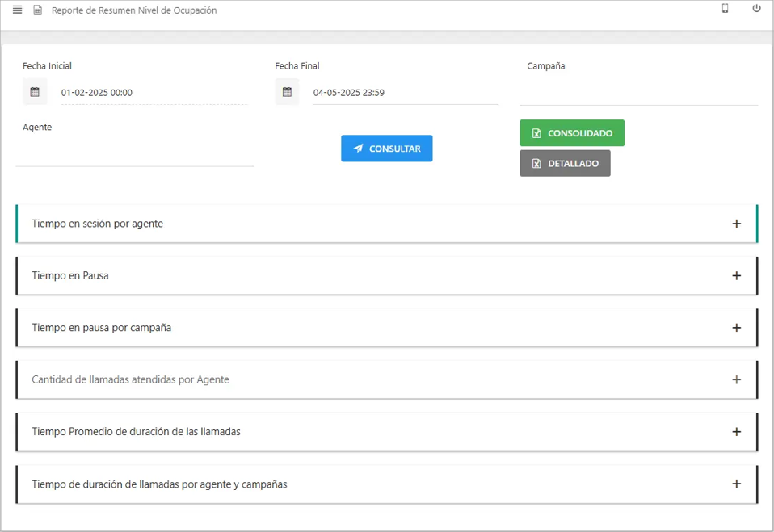Click the Excel icon on the CONSOLIDADO button
Image resolution: width=774 pixels, height=532 pixels.
pyautogui.click(x=535, y=132)
